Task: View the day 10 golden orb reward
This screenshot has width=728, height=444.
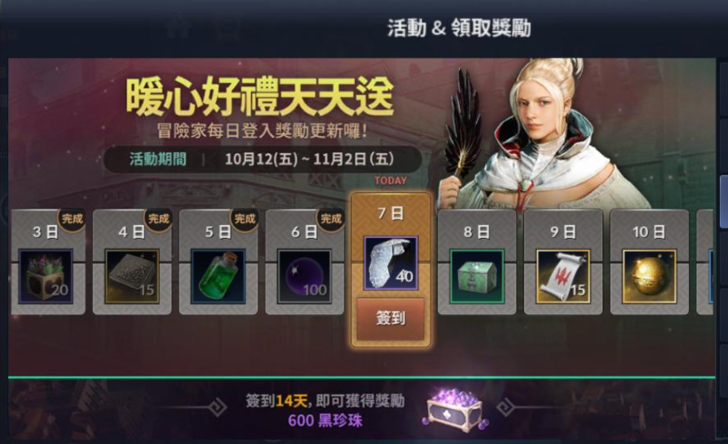Action: tap(649, 276)
